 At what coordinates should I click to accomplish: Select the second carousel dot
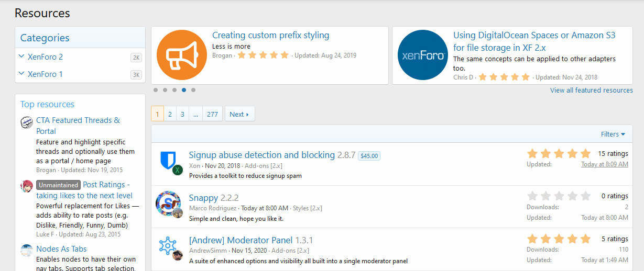tap(165, 90)
